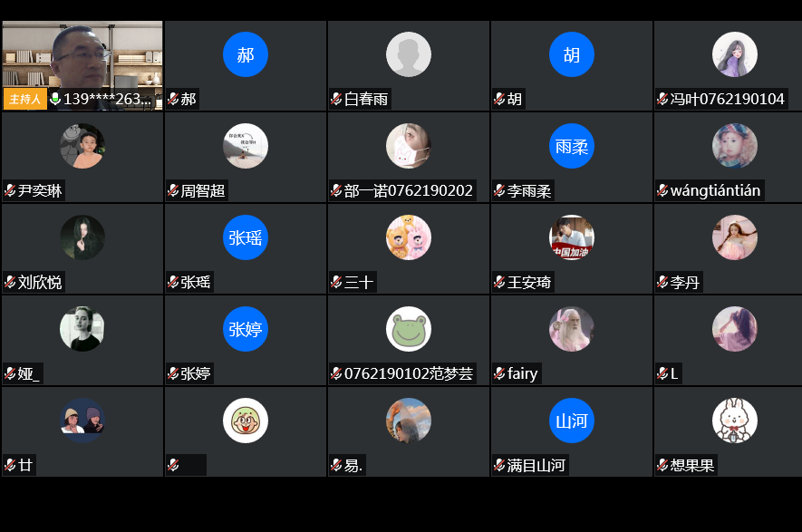
Task: Click muted microphone icon for 刘欣悦
Action: pos(10,282)
